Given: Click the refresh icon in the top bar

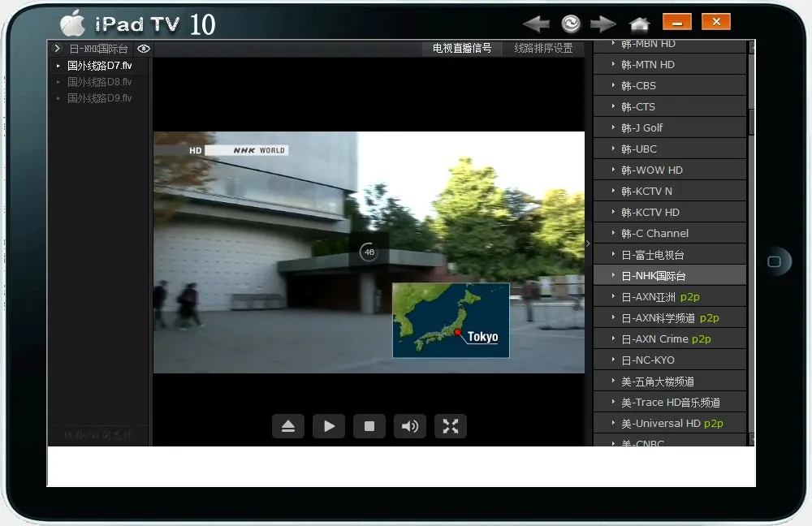Looking at the screenshot, I should pyautogui.click(x=570, y=22).
